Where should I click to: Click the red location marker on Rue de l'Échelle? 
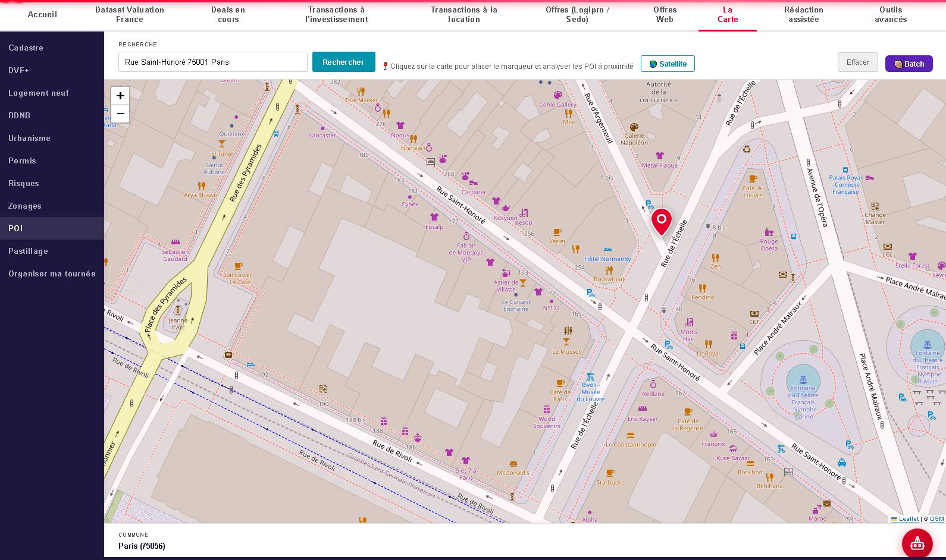(x=661, y=222)
